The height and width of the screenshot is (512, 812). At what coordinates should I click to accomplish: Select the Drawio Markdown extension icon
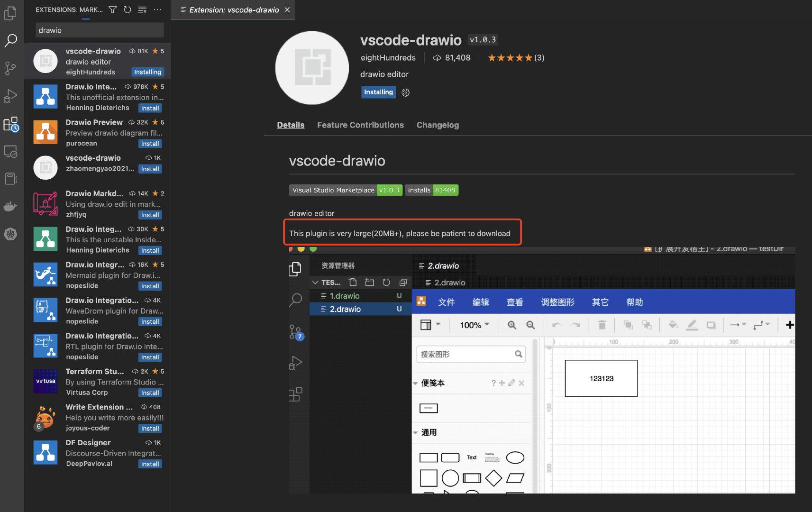[46, 203]
